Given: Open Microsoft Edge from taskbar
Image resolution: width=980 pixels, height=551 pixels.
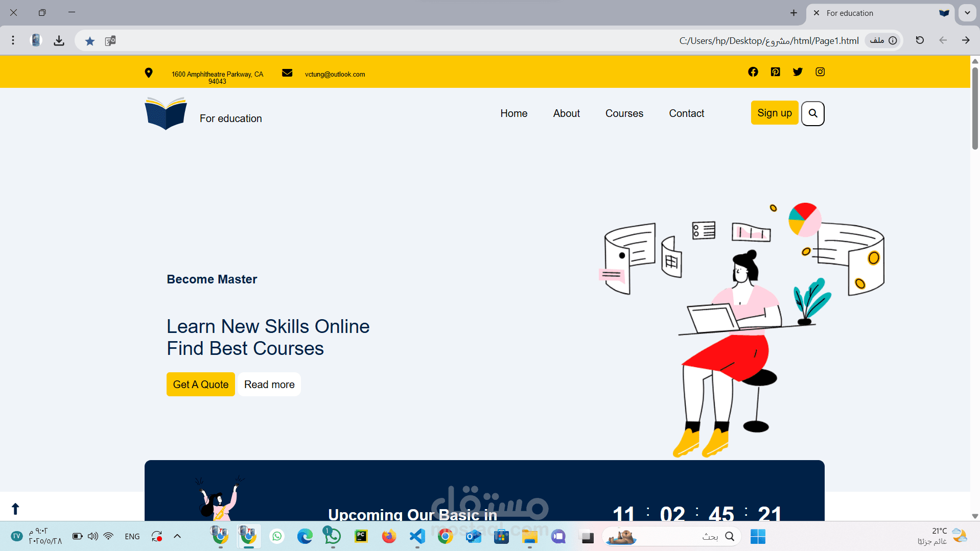Looking at the screenshot, I should [305, 536].
